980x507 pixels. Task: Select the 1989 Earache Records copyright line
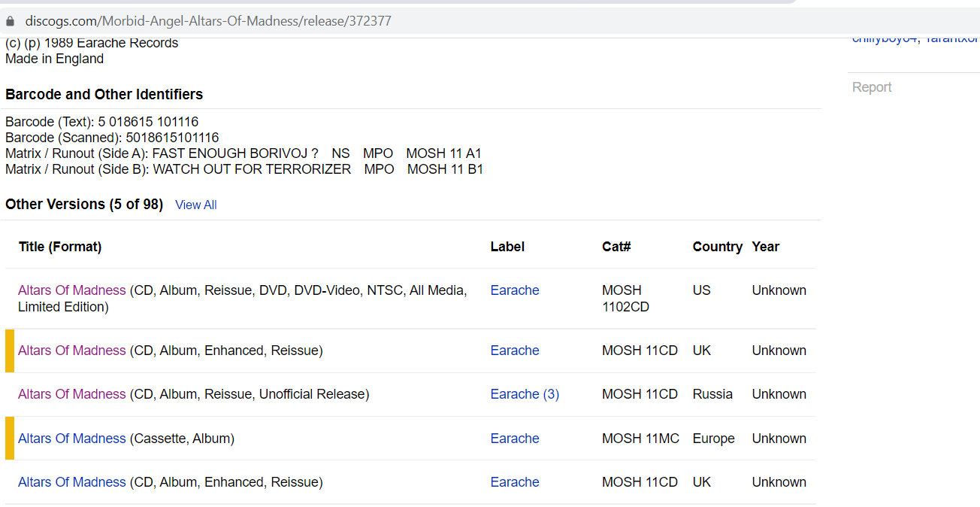92,43
